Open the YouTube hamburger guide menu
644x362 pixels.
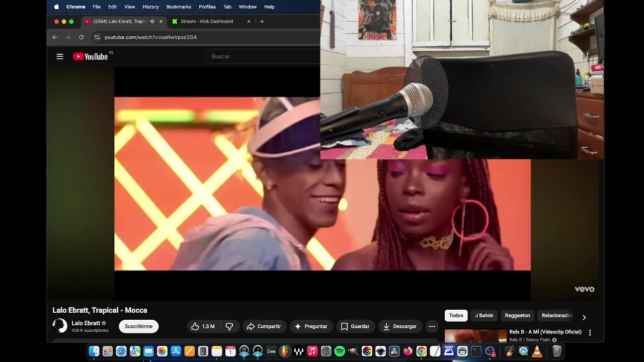tap(60, 56)
